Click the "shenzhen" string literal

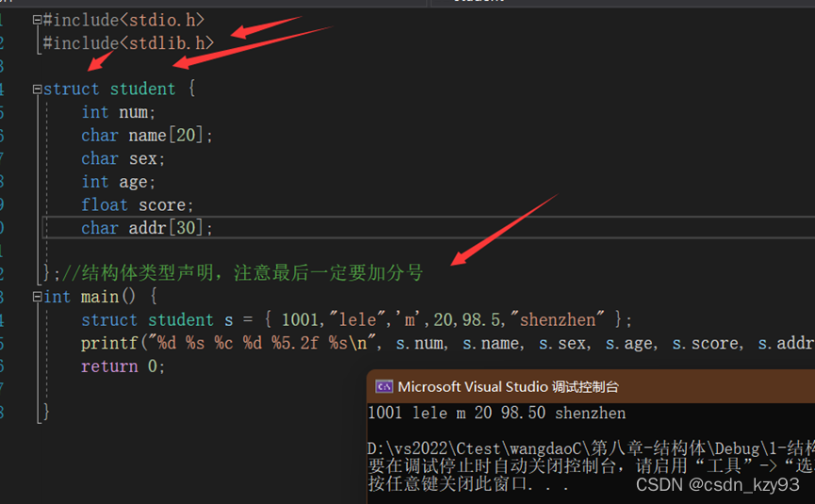pos(557,319)
